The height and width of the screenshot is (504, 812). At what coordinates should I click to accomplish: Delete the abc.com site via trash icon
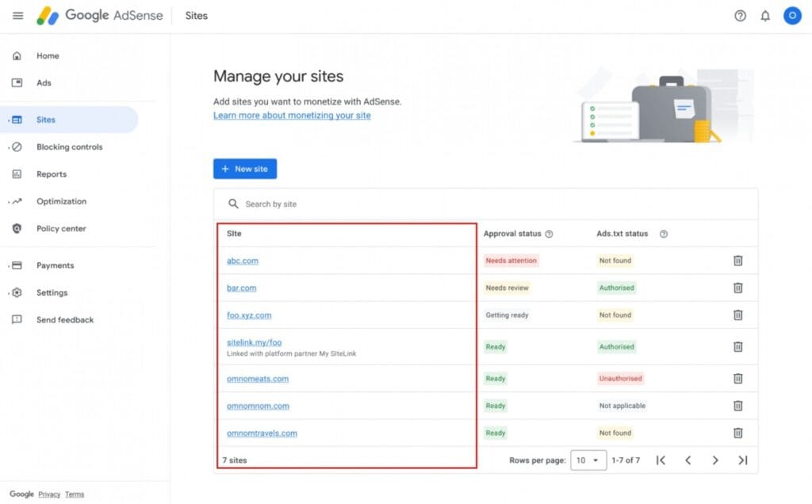click(737, 261)
